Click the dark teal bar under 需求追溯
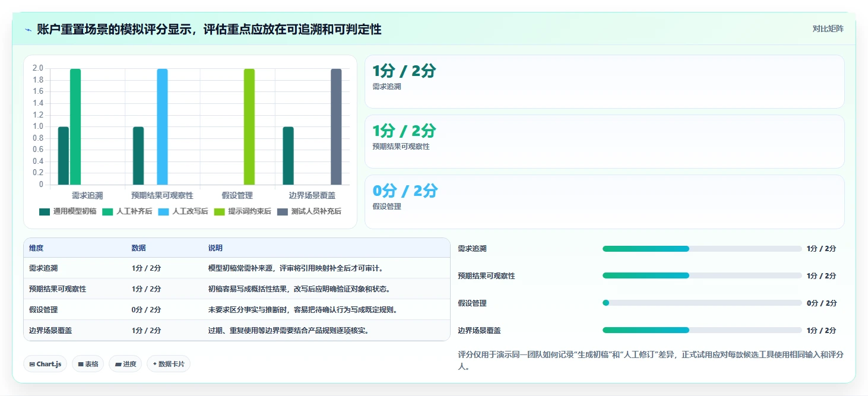Screen dimensions: 868x396 point(64,156)
